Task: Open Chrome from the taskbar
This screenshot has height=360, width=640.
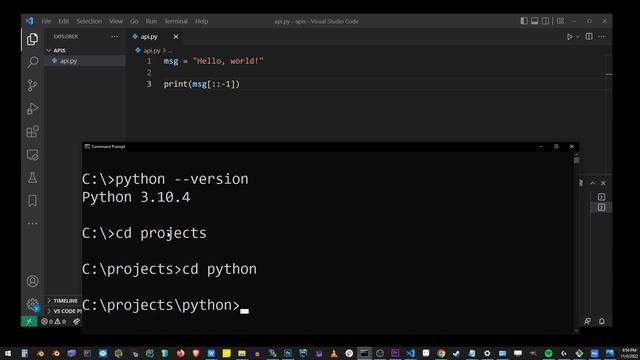Action: point(441,353)
